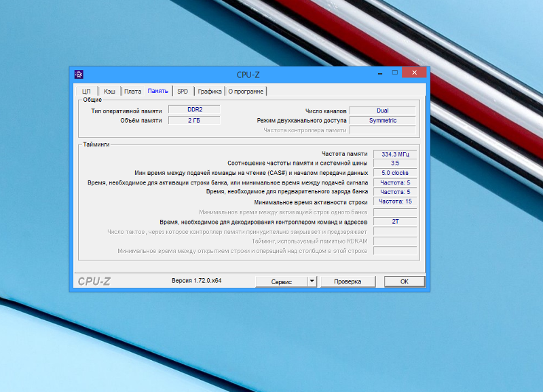Click the 5.0 clocks CAS value
This screenshot has width=543, height=392.
pos(395,173)
